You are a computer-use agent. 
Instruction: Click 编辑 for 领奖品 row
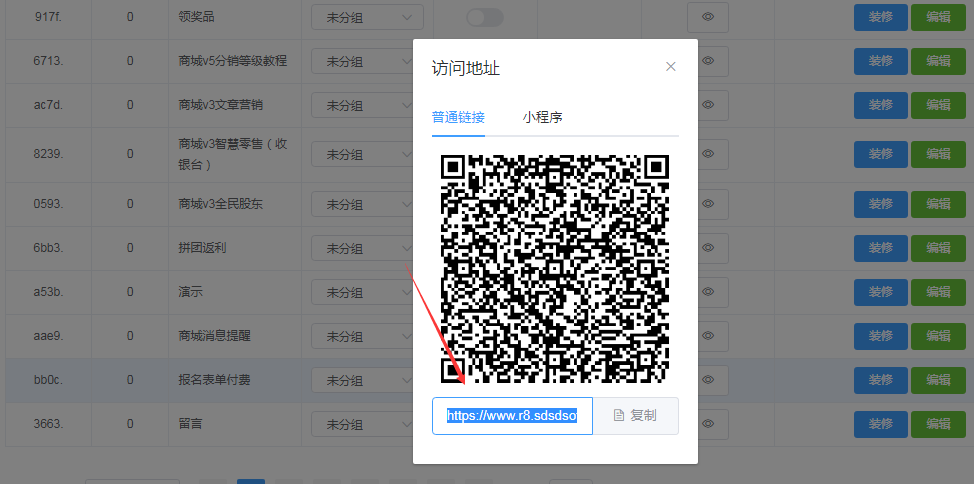tap(938, 17)
